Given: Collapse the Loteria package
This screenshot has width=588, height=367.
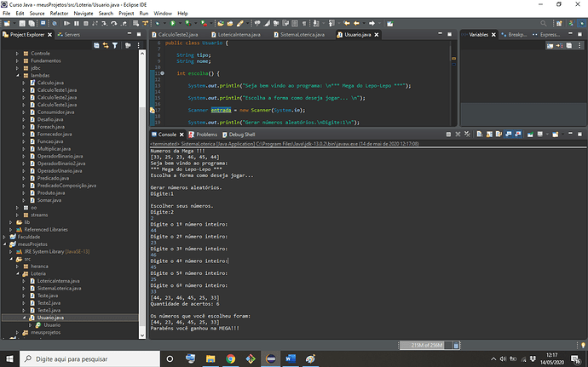Looking at the screenshot, I should (x=17, y=273).
